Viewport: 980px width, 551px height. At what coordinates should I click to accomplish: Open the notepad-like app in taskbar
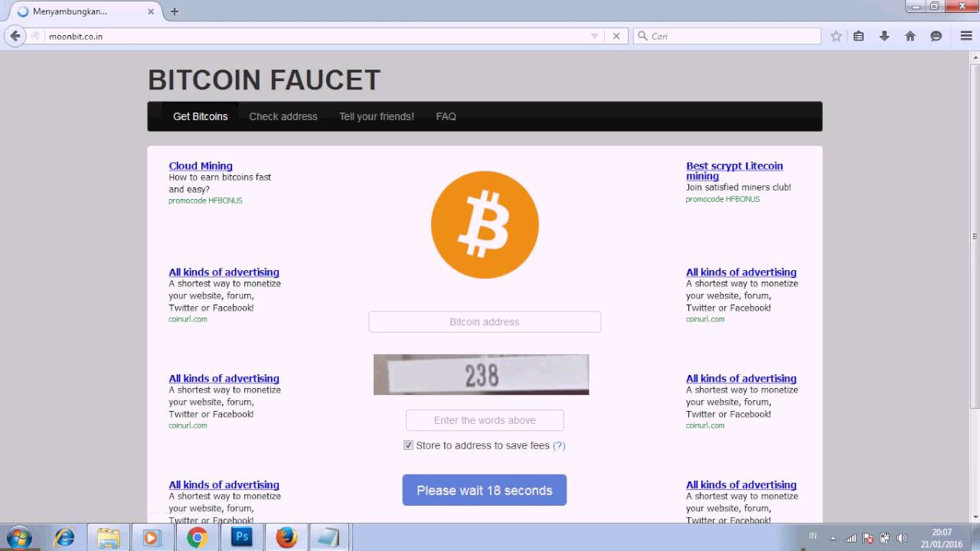[x=328, y=538]
